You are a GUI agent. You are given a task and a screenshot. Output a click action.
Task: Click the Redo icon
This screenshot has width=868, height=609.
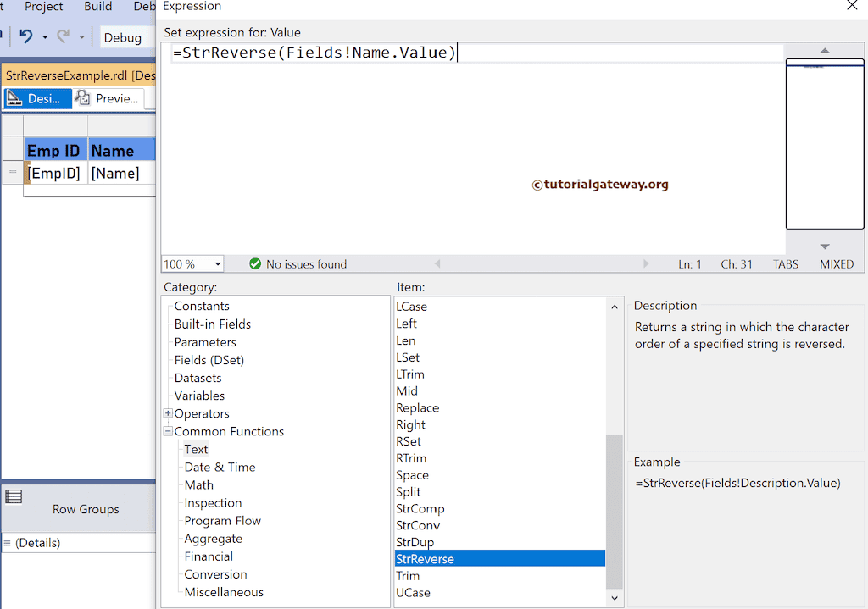coord(61,36)
